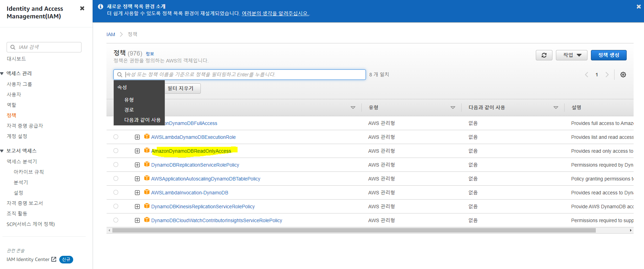Open 사용자 그룹 in the sidebar
The image size is (644, 269).
tap(19, 84)
